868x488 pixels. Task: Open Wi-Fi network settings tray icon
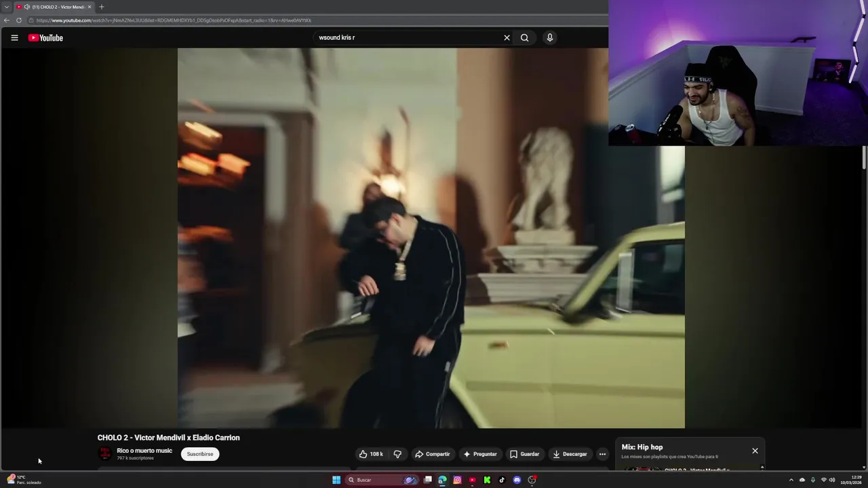pos(823,480)
